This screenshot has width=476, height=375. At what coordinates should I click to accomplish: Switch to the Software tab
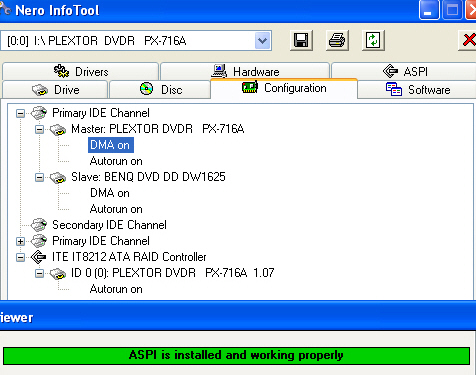[x=417, y=89]
